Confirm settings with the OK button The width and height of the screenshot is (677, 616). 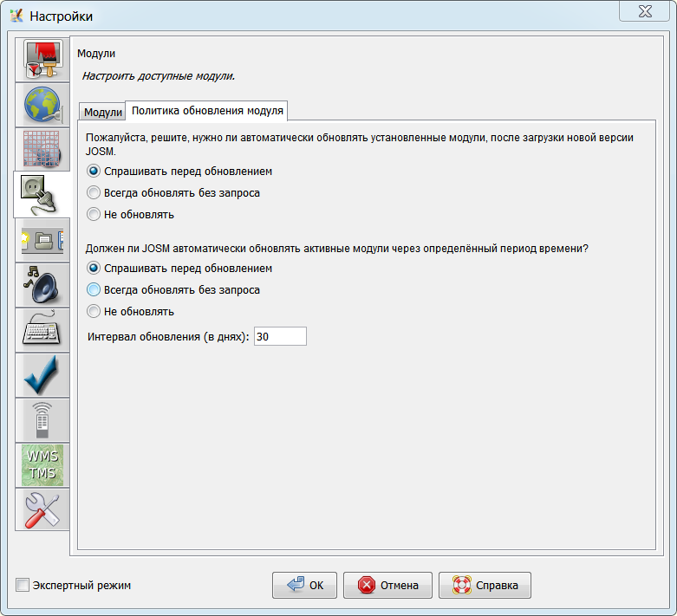pos(305,586)
